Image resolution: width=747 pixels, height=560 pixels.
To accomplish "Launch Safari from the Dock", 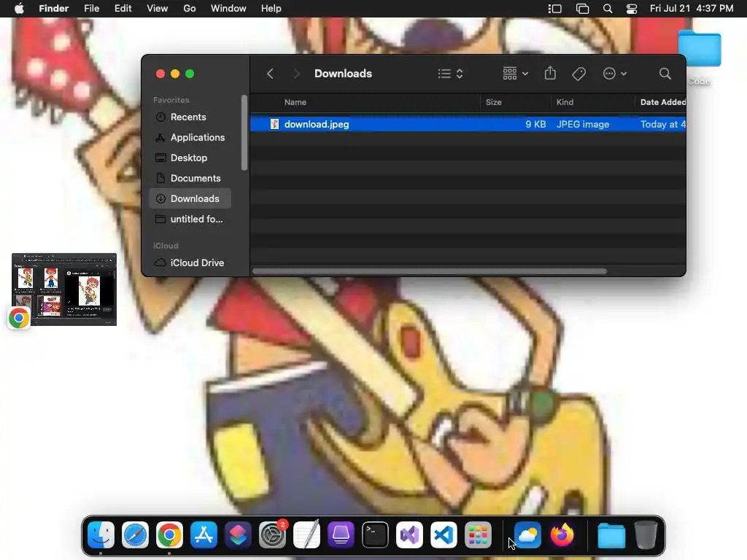I will pyautogui.click(x=135, y=534).
